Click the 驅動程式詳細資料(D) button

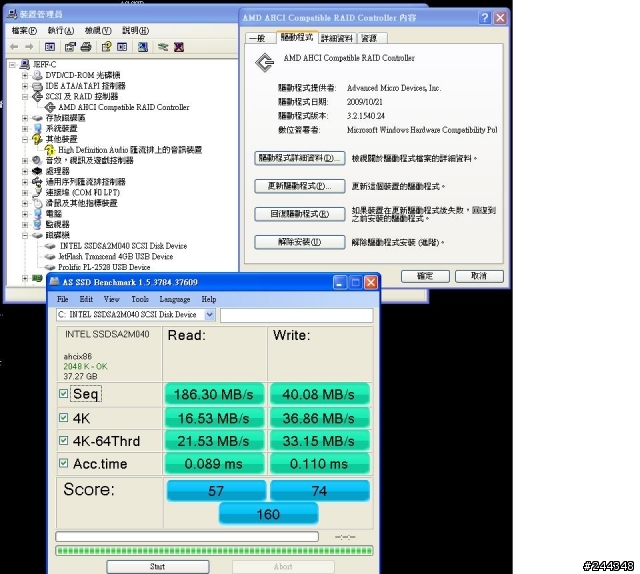coord(300,158)
